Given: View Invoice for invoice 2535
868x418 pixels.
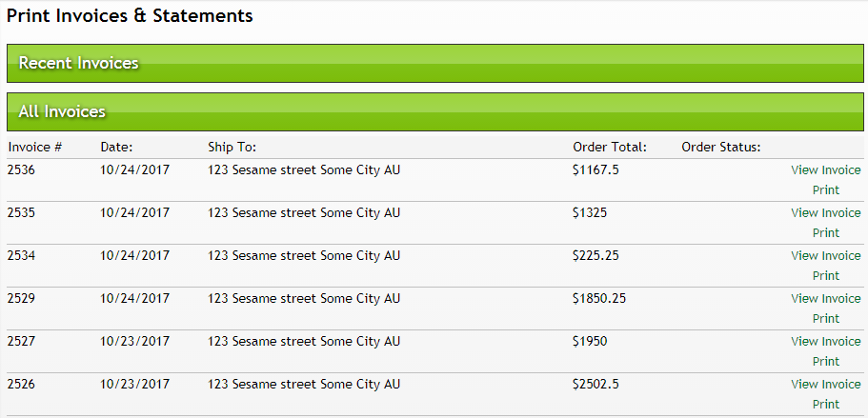Looking at the screenshot, I should click(x=825, y=213).
